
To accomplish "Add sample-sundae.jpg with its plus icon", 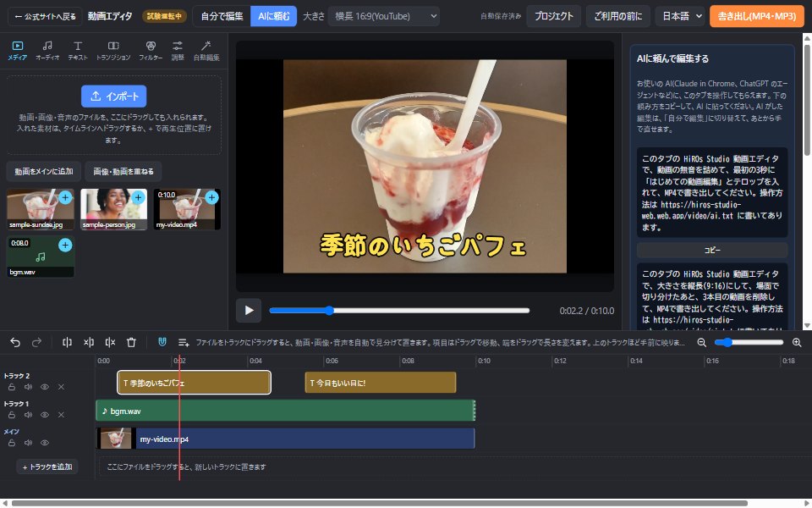I will (x=65, y=197).
